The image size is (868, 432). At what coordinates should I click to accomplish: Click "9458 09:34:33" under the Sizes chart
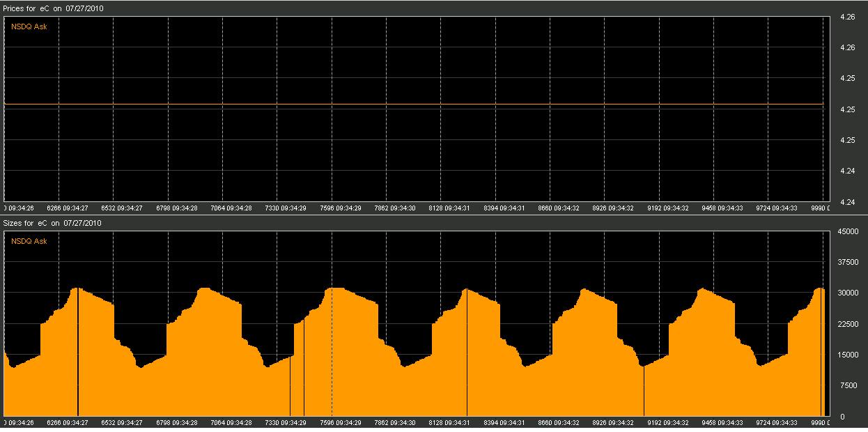coord(722,422)
